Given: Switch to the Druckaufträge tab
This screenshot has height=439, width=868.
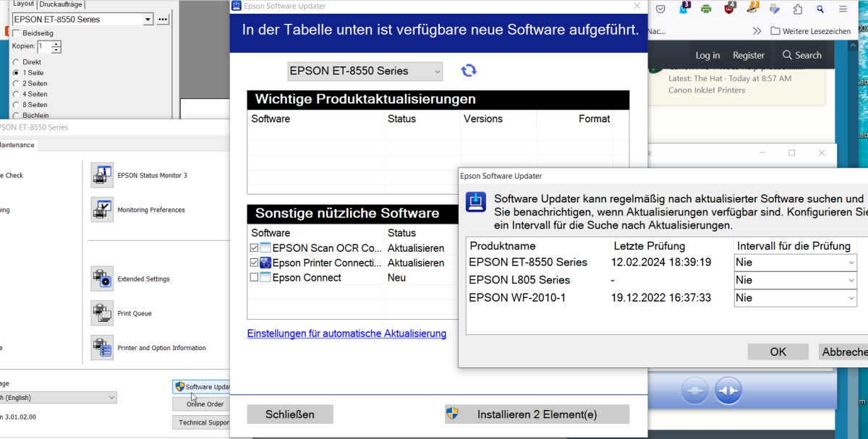Looking at the screenshot, I should coord(60,4).
